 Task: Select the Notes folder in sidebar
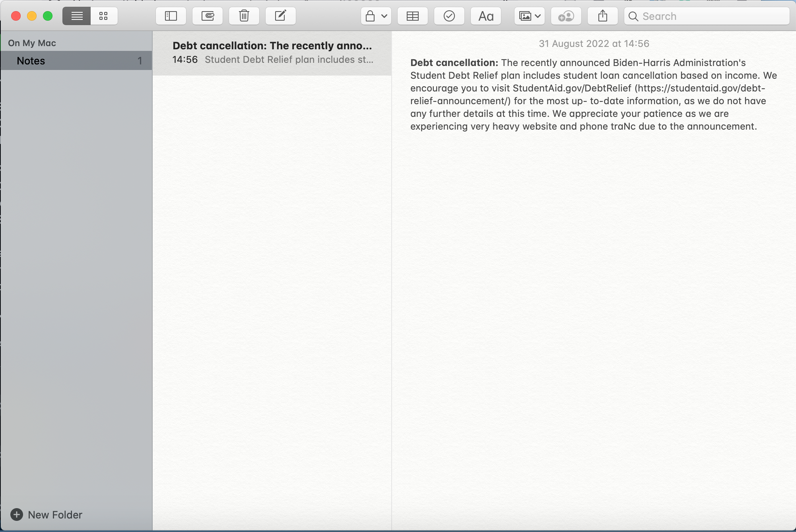pos(76,60)
